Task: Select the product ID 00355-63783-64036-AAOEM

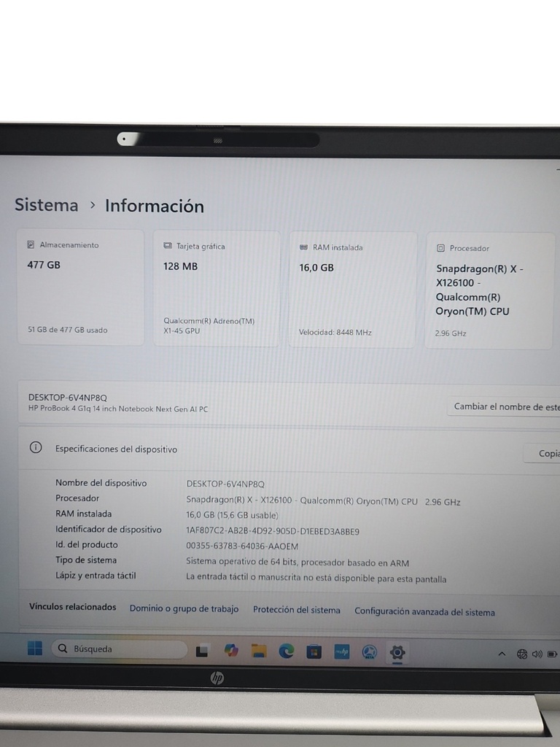Action: click(x=242, y=546)
